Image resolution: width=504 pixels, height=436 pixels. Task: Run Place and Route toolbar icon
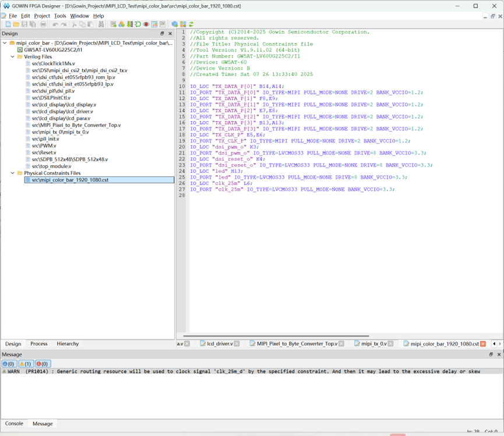click(183, 24)
